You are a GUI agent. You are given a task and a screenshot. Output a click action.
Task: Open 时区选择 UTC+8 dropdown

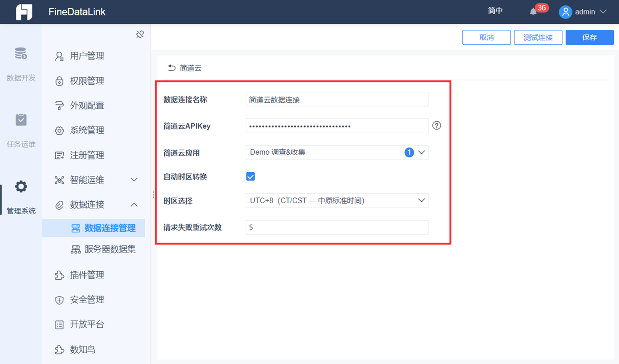pyautogui.click(x=337, y=201)
